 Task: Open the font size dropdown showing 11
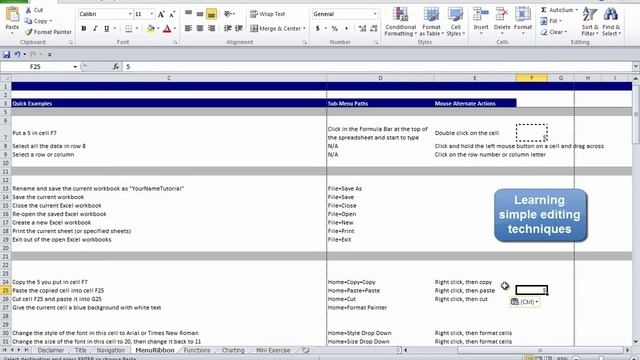151,14
